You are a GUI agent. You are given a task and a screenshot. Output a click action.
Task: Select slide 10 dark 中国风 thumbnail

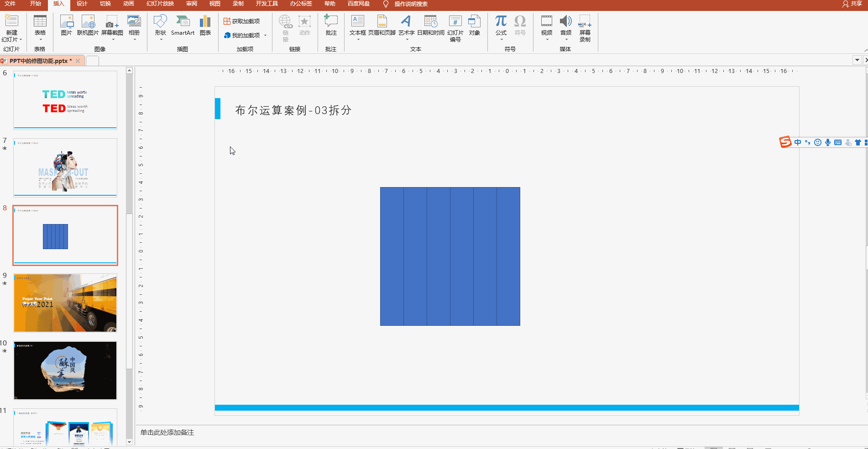(65, 371)
